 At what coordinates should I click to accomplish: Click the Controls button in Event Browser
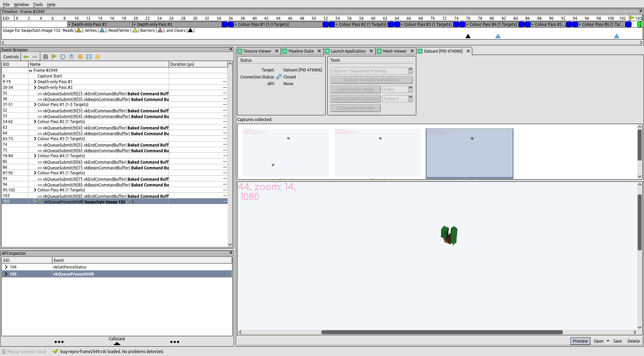click(11, 57)
